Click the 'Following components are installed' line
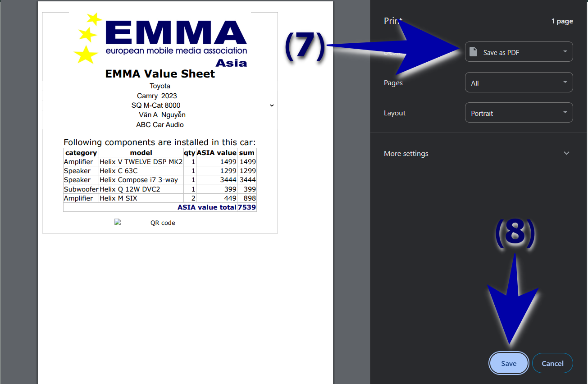 tap(160, 142)
